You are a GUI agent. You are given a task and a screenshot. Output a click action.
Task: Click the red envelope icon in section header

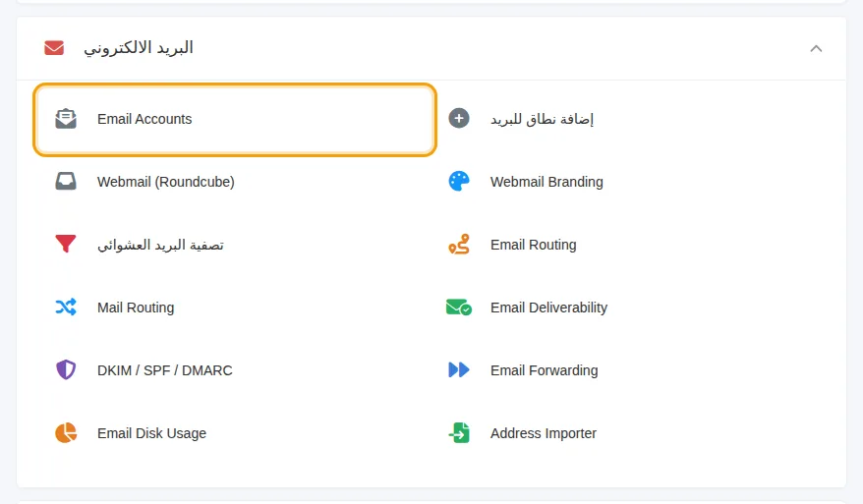coord(54,48)
